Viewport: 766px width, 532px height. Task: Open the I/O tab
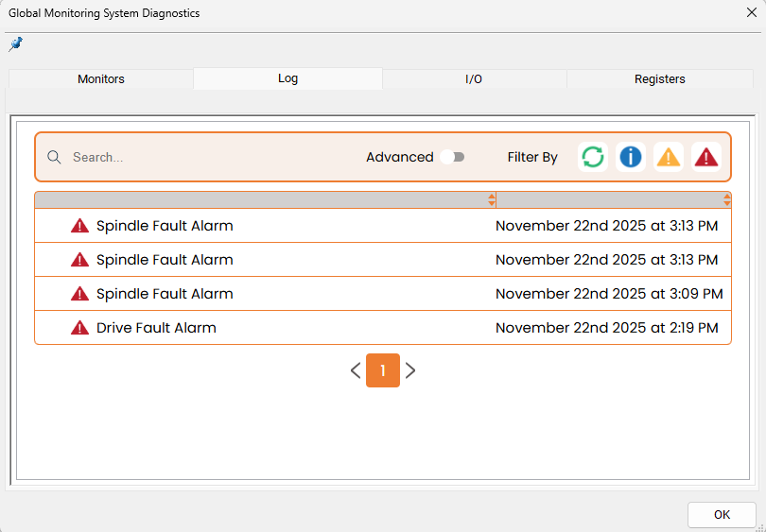474,79
